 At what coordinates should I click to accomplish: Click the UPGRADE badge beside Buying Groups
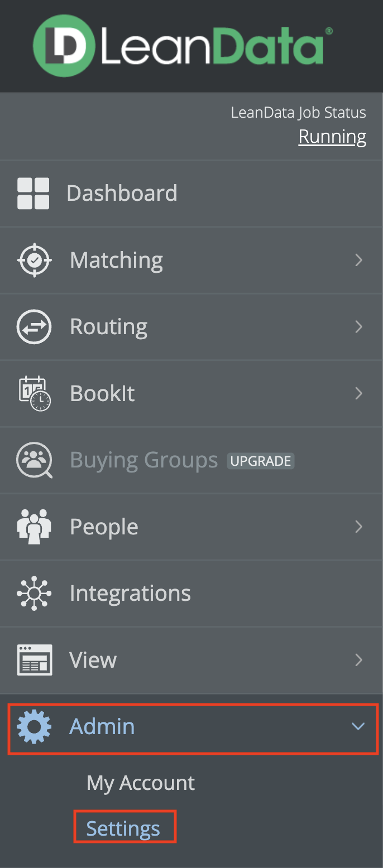pyautogui.click(x=261, y=461)
